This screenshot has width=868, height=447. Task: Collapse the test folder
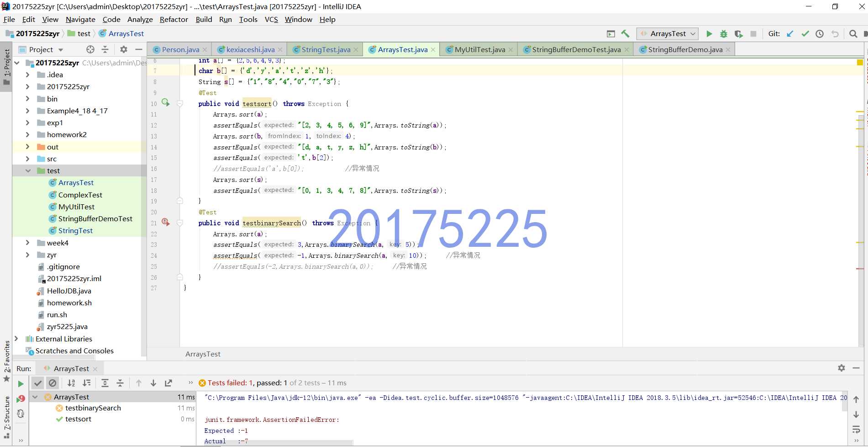point(28,171)
